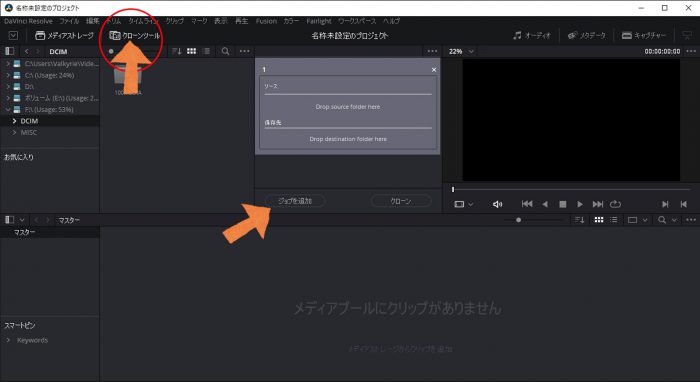Screen dimensions: 700x382
Task: Expand the ボリューム (E:\) drive
Action: (x=8, y=98)
